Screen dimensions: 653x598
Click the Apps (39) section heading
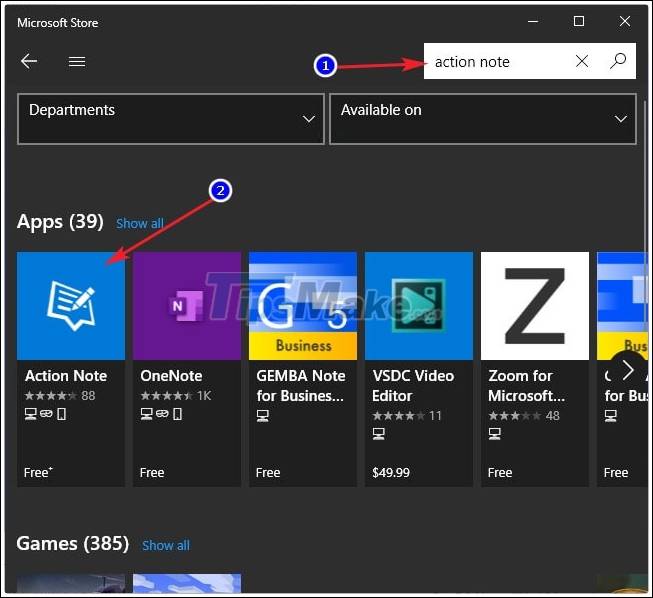60,222
